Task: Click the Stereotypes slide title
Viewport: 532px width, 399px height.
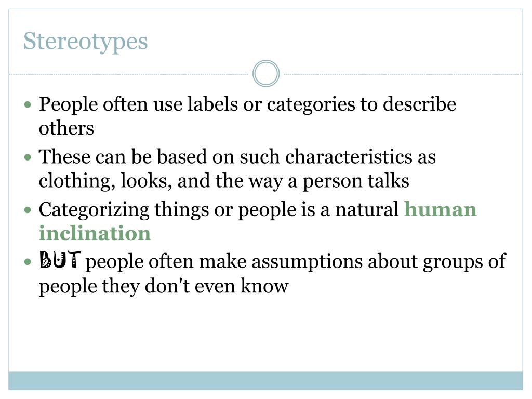Action: pos(85,42)
